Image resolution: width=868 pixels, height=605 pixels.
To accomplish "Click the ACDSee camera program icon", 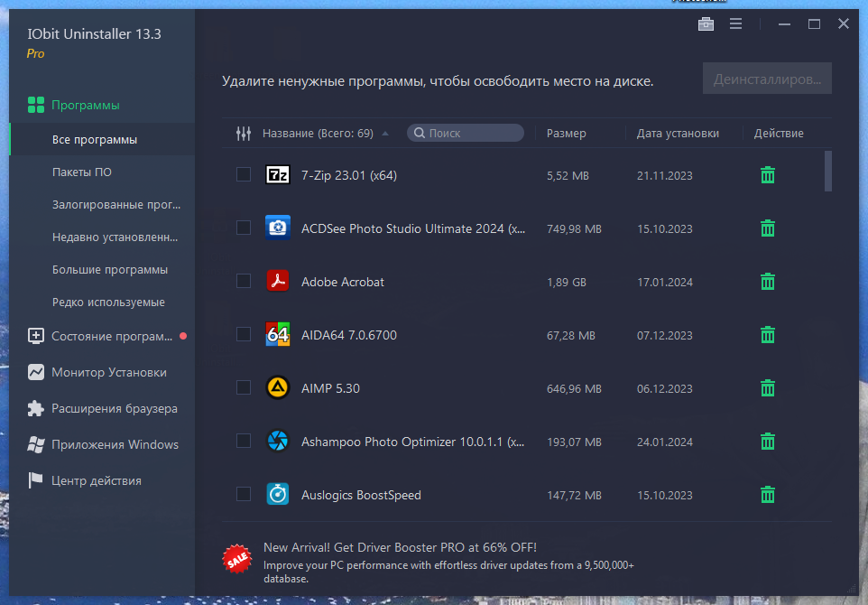I will [278, 228].
